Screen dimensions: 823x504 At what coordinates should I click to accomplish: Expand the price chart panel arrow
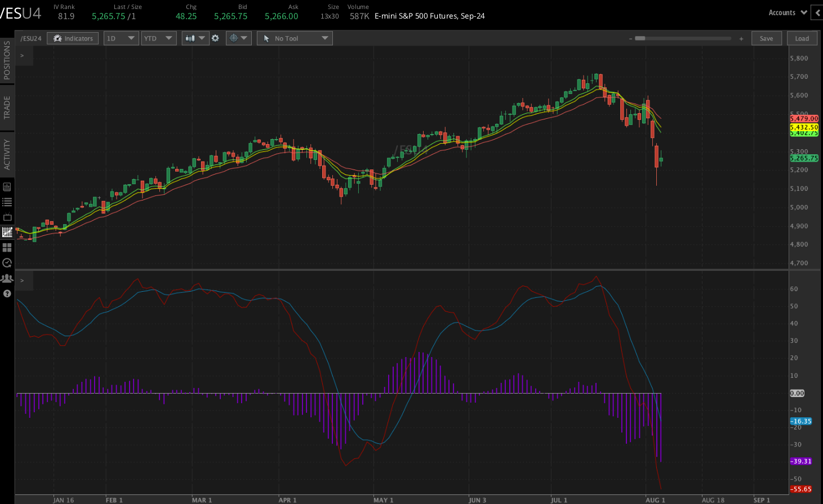[22, 56]
